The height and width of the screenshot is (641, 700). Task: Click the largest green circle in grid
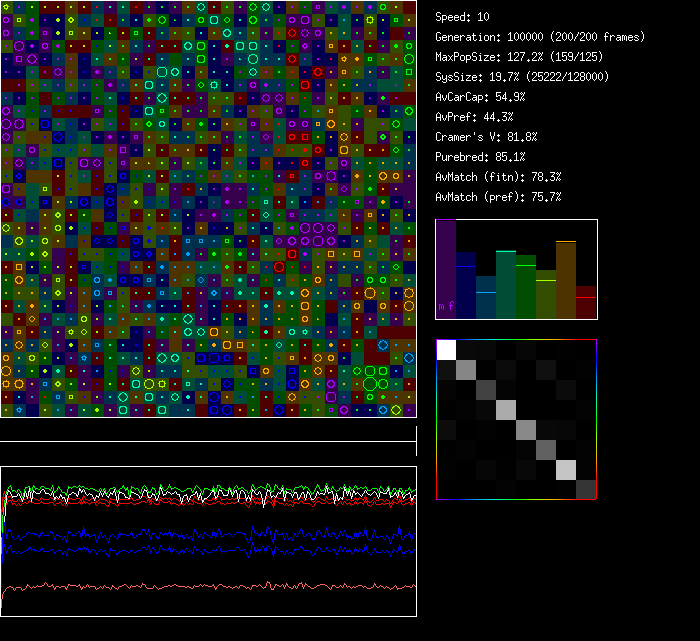tap(371, 384)
